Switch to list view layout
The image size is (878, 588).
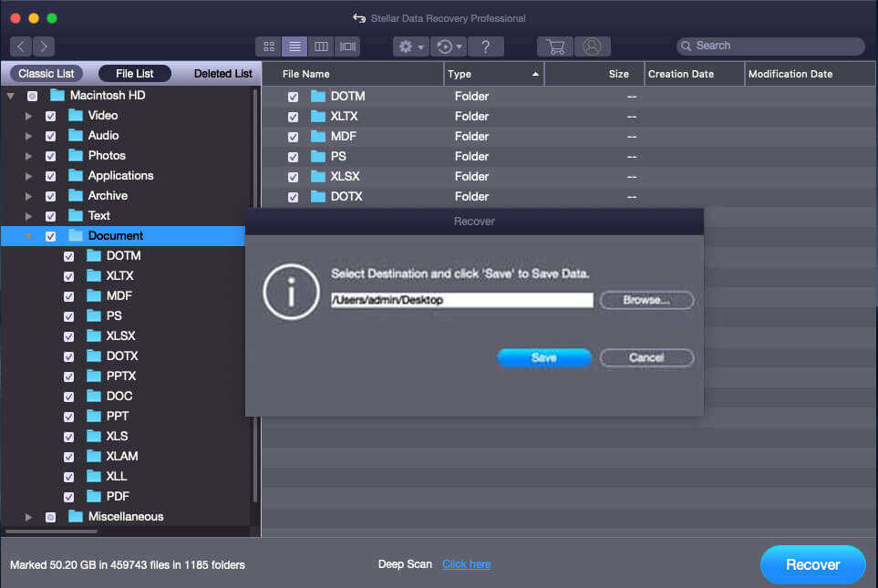coord(294,46)
